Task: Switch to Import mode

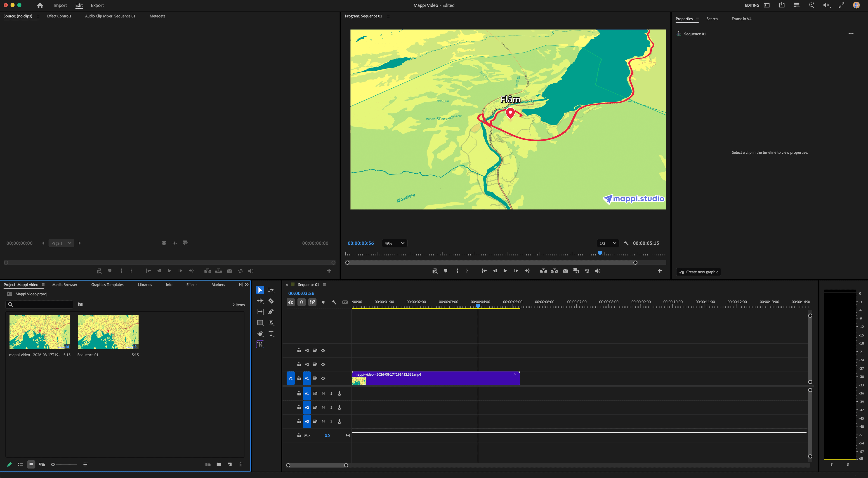Action: pyautogui.click(x=60, y=5)
